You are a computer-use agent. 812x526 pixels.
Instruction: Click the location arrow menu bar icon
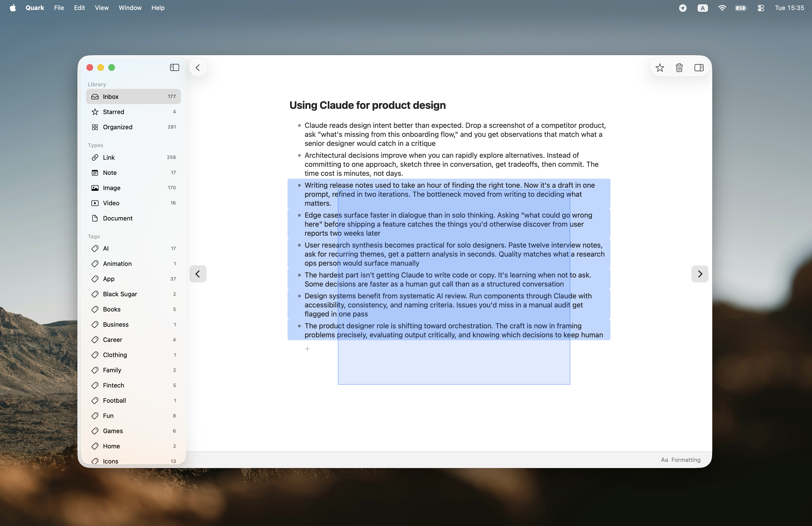683,8
